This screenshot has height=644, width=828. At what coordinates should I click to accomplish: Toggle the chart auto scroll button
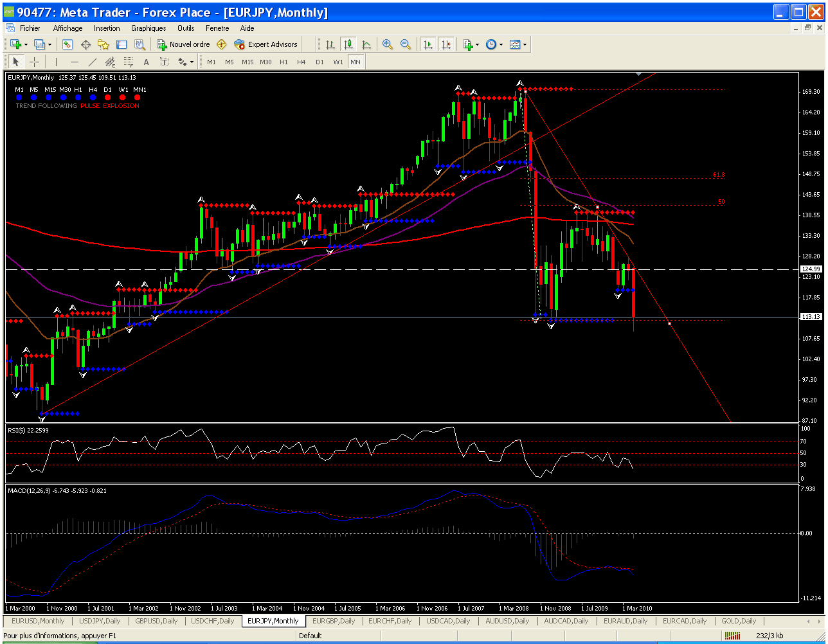[428, 44]
